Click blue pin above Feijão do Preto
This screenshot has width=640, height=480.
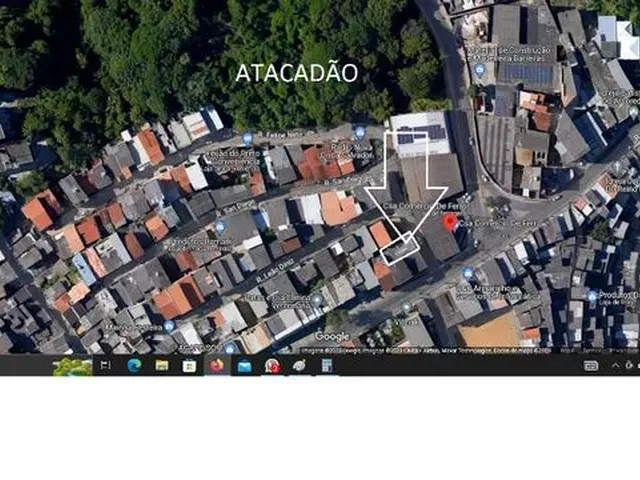pos(247,138)
